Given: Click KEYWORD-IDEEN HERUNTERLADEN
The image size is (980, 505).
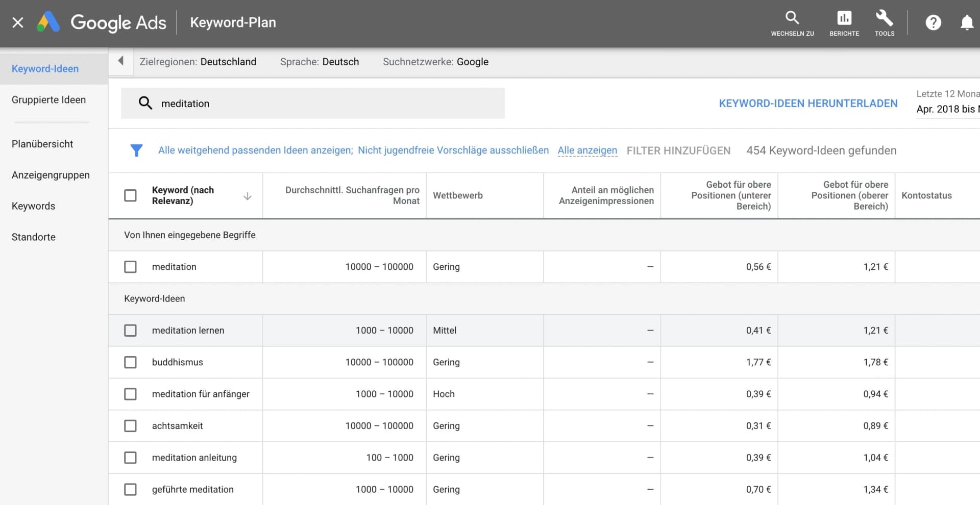Looking at the screenshot, I should point(808,103).
